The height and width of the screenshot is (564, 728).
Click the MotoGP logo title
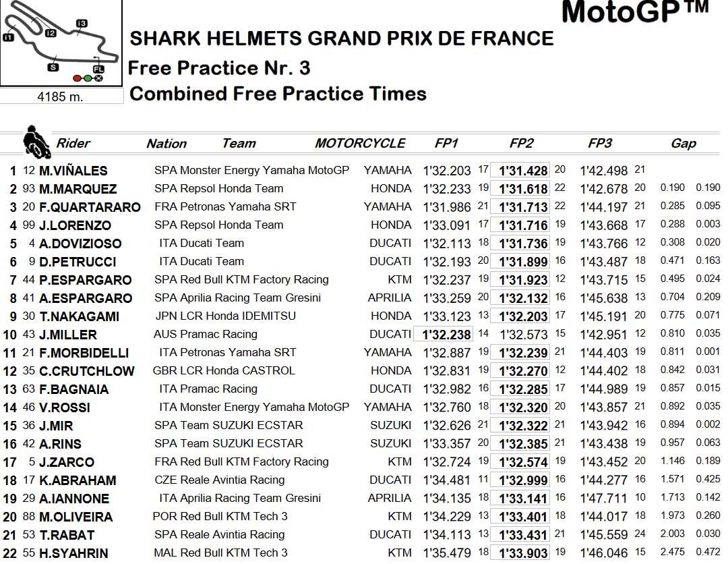click(635, 11)
